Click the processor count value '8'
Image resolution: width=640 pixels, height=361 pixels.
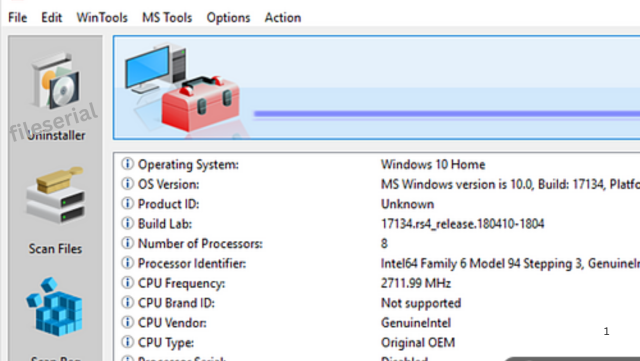pos(384,243)
